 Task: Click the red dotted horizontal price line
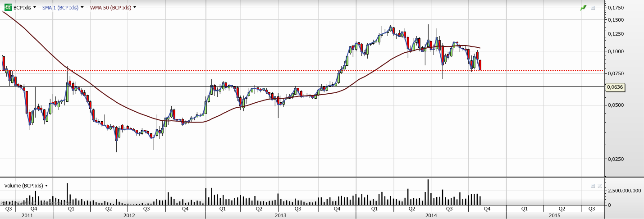(x=302, y=70)
